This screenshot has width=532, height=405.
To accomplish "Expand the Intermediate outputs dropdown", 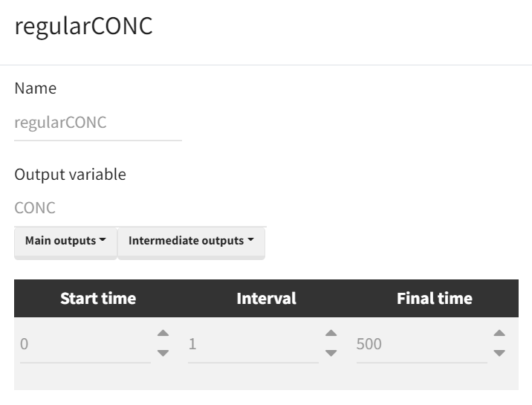I will pos(191,242).
